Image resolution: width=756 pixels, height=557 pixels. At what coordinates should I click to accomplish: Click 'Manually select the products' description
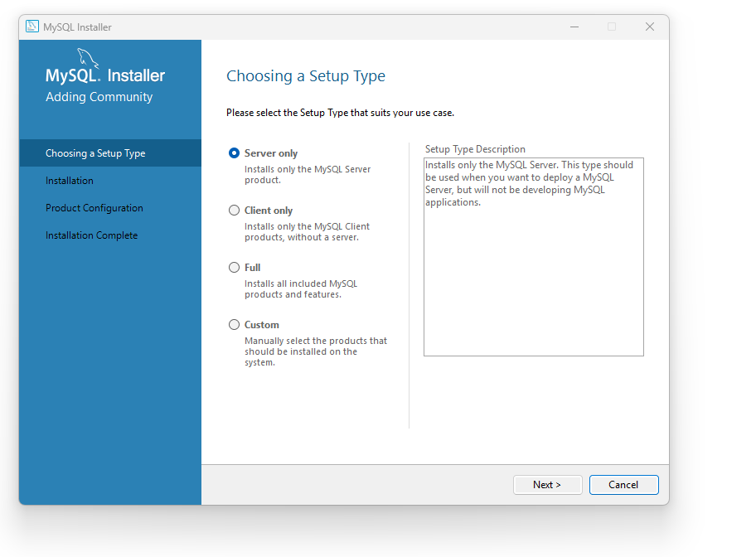(316, 351)
